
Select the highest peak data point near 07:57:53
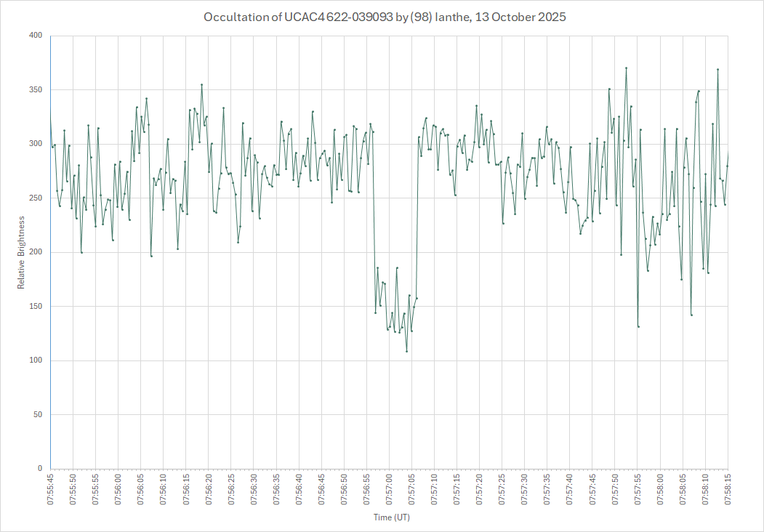click(626, 68)
